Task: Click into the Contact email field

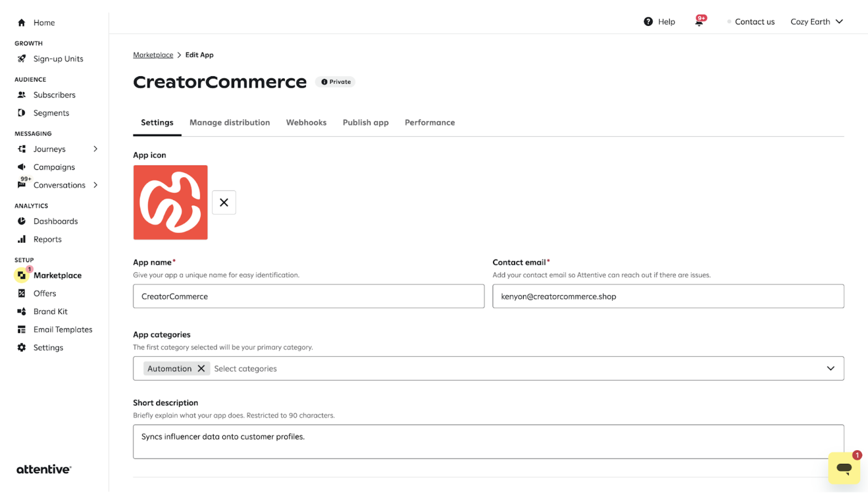Action: [x=668, y=296]
